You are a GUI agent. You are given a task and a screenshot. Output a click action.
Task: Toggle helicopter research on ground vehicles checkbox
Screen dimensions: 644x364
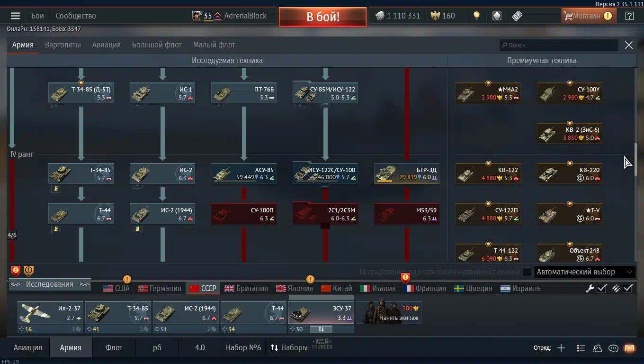tap(527, 272)
